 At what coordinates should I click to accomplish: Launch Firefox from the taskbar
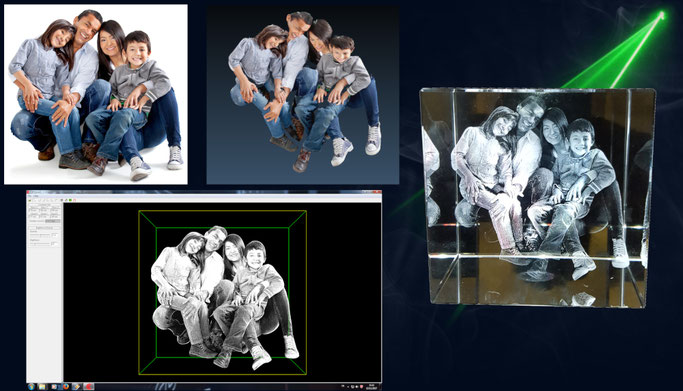pyautogui.click(x=66, y=387)
